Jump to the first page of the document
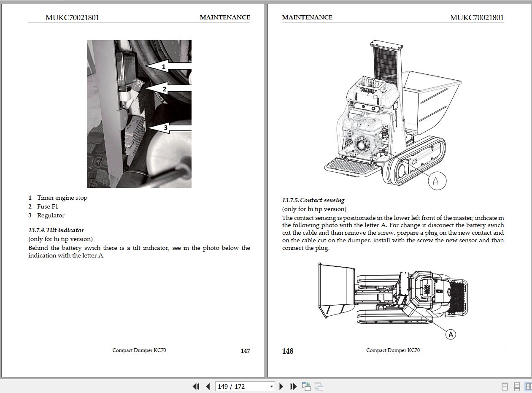Viewport: 532px width, 393px height. point(196,386)
